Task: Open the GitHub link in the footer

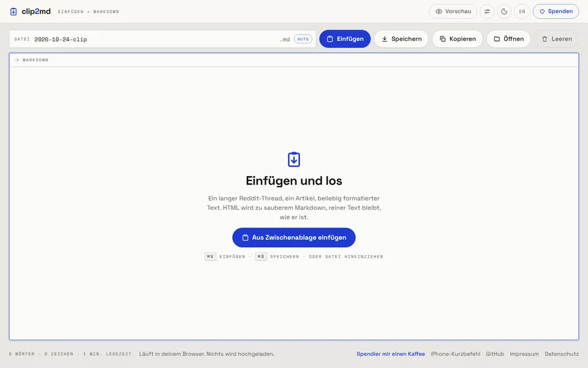Action: click(x=495, y=354)
